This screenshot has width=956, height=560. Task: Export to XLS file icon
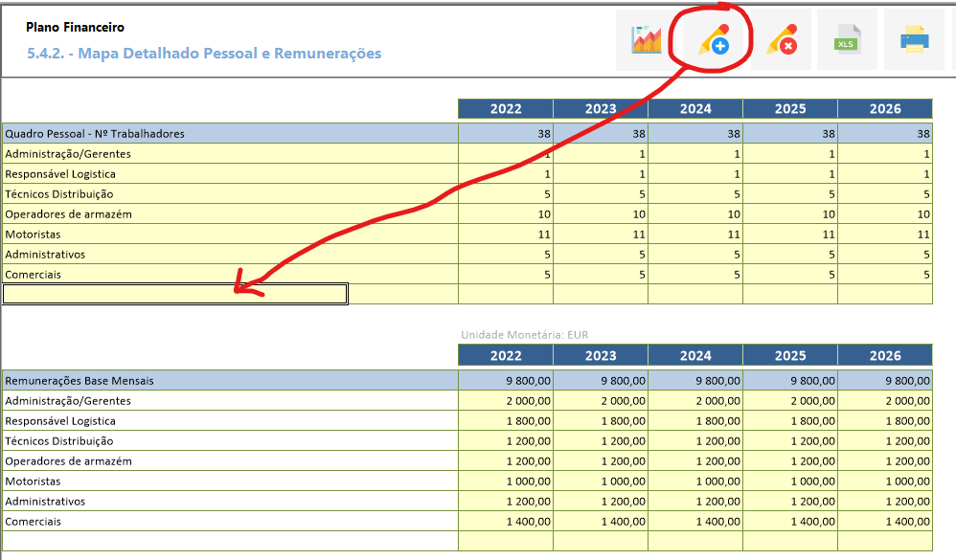point(847,40)
